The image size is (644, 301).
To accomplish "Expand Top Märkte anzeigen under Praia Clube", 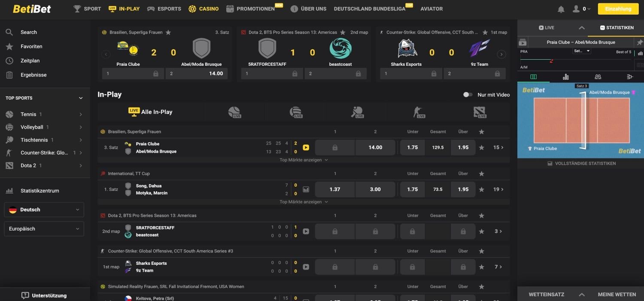I will point(304,160).
